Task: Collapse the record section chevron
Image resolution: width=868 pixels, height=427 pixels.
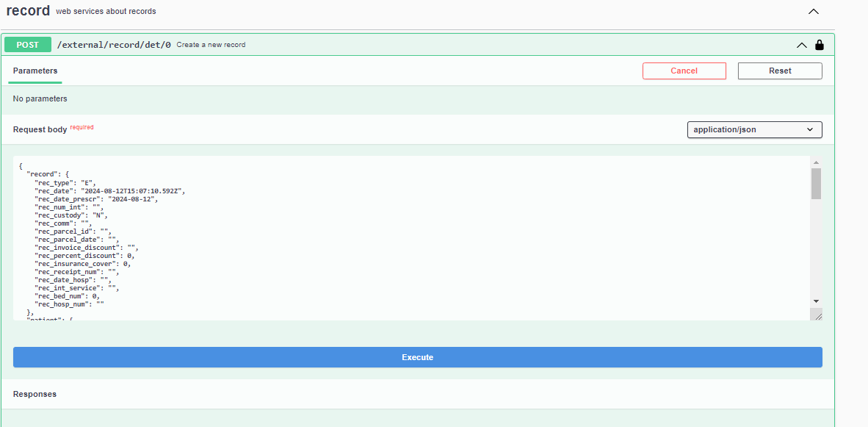Action: tap(813, 12)
